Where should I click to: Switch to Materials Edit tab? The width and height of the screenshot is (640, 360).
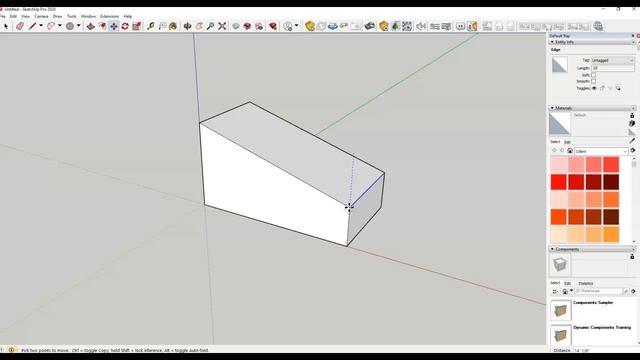coord(567,142)
